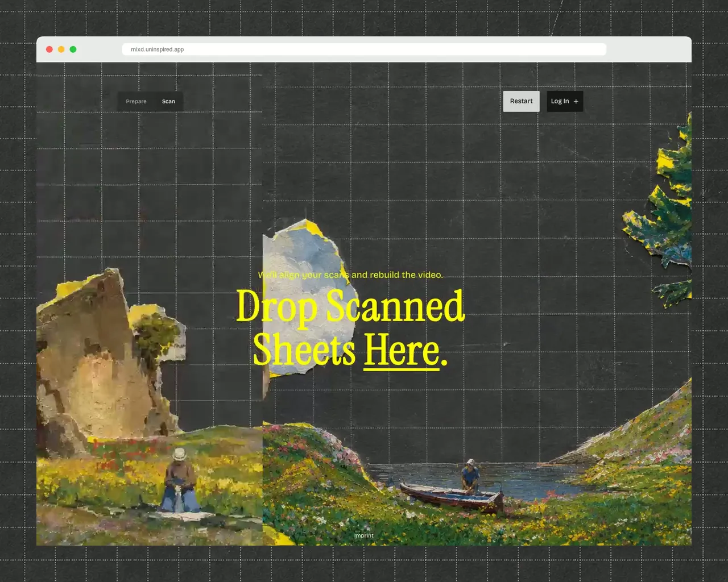728x582 pixels.
Task: Click the yellow minimize window dot
Action: click(61, 49)
